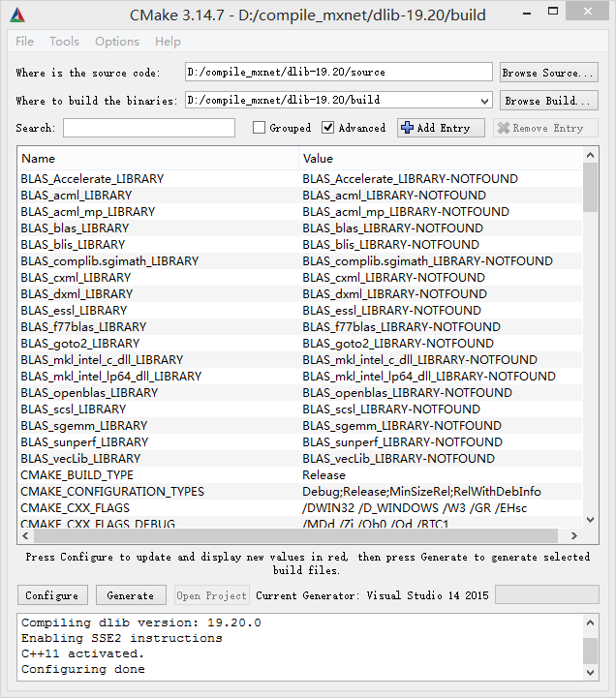The width and height of the screenshot is (616, 698).
Task: Uncheck the Advanced checkbox
Action: click(327, 128)
